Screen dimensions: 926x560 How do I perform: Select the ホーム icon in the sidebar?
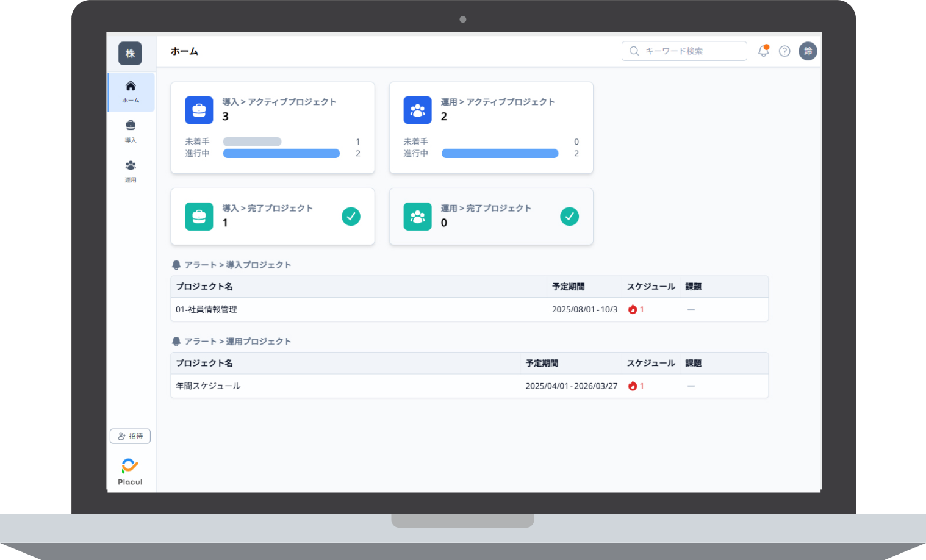click(130, 87)
